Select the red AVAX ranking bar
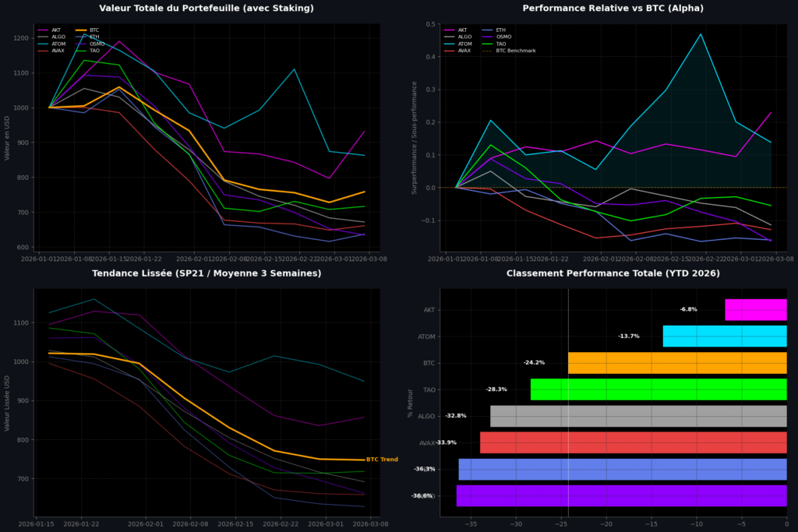798x532 pixels. [x=633, y=442]
